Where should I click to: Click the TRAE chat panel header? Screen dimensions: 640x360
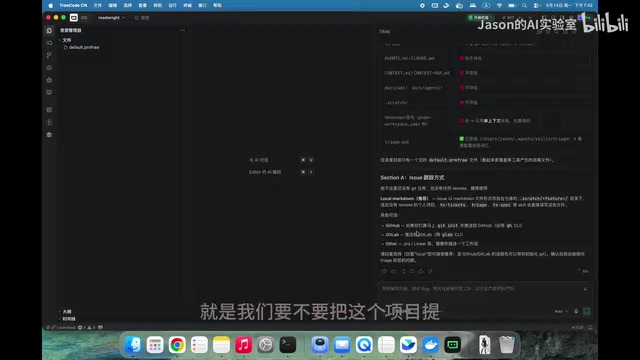[x=384, y=31]
